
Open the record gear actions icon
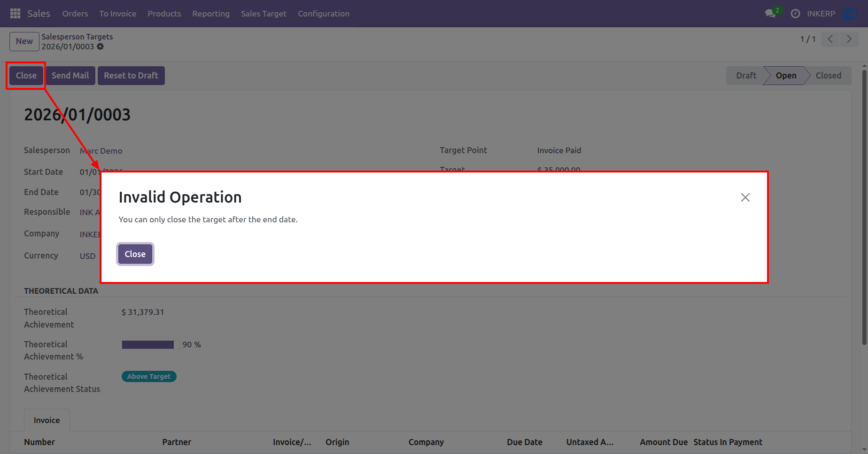100,47
